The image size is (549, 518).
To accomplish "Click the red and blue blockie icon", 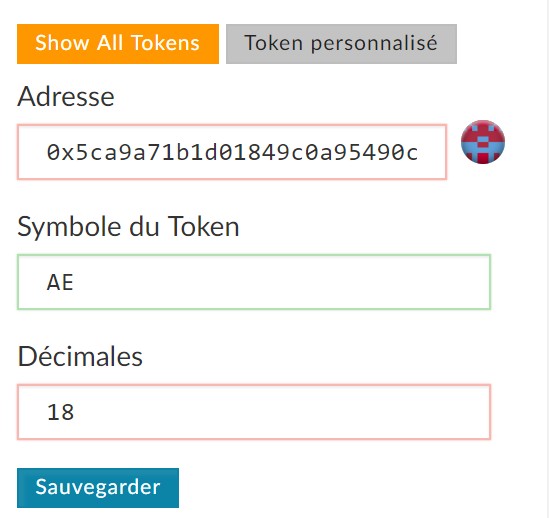I will [483, 142].
